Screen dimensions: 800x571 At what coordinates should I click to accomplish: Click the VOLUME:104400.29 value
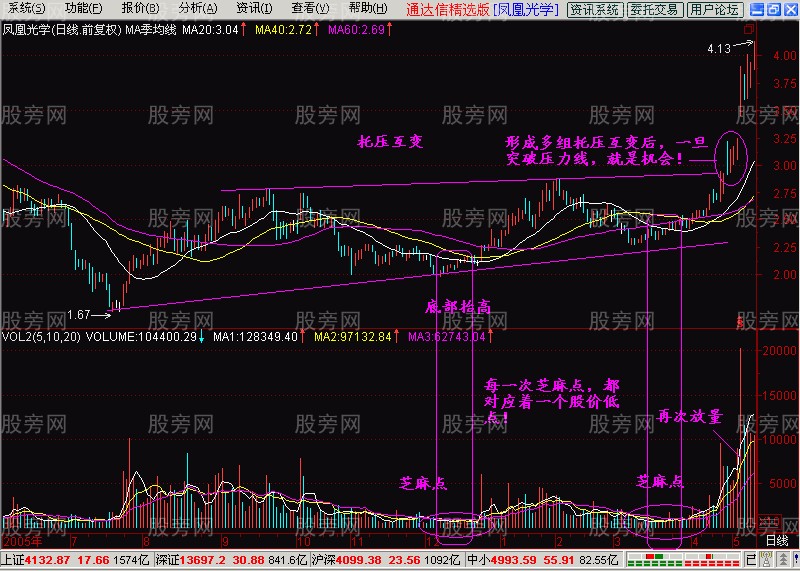(141, 337)
